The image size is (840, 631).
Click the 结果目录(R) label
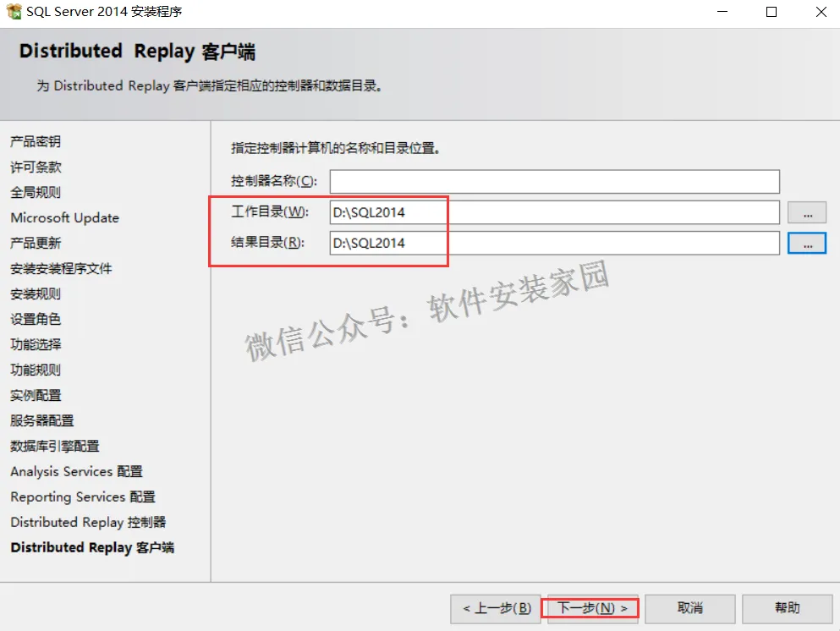pos(267,243)
